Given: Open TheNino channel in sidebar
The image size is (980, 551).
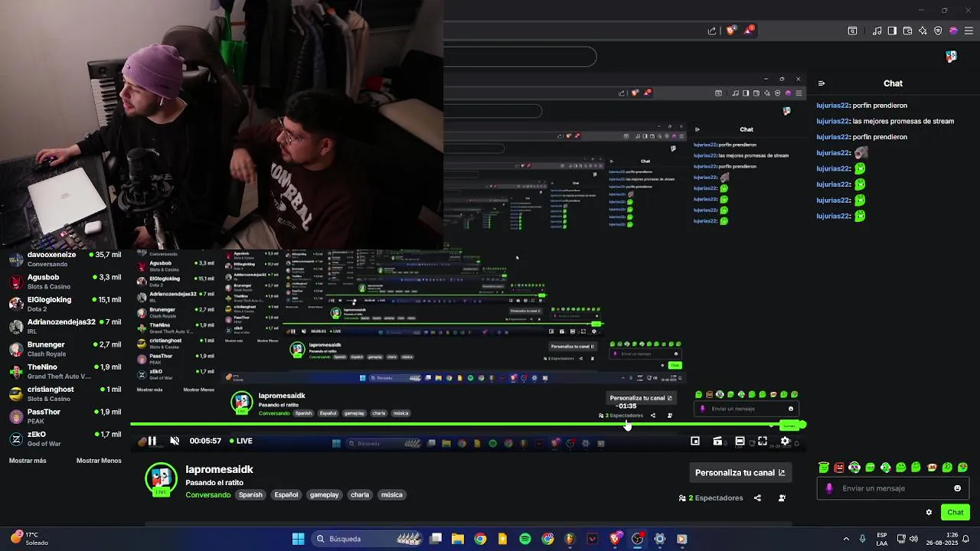Looking at the screenshot, I should click(65, 371).
